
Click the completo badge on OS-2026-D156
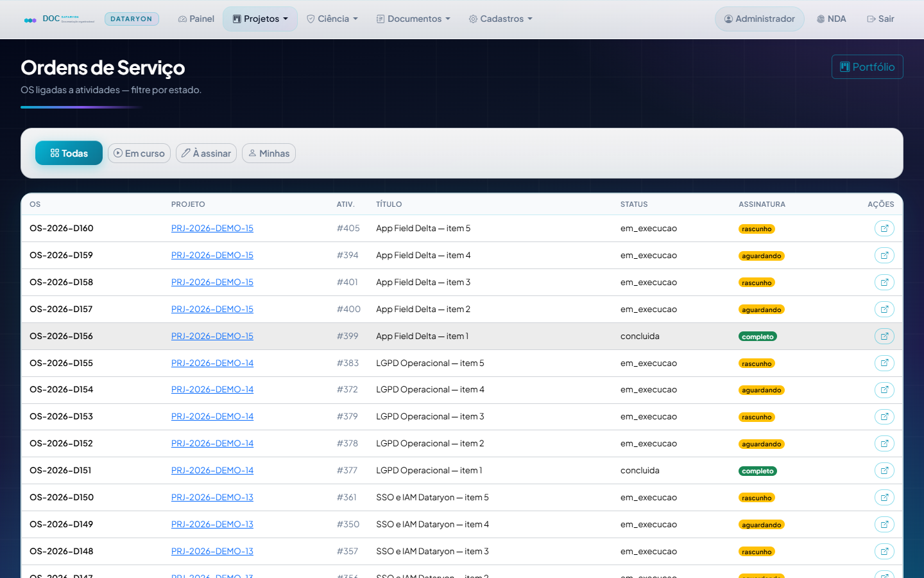click(758, 337)
